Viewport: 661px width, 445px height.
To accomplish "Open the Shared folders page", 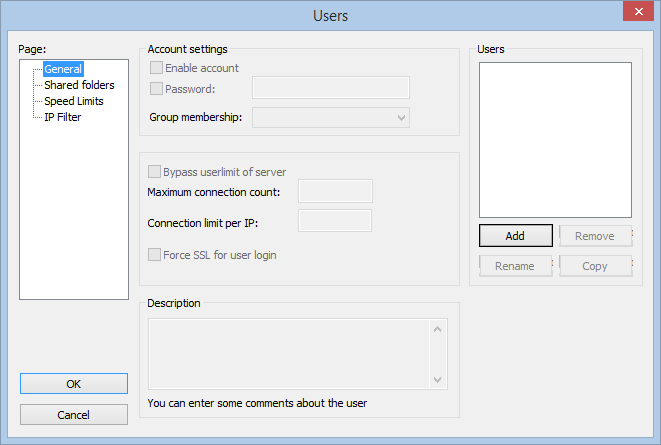I will [x=79, y=85].
